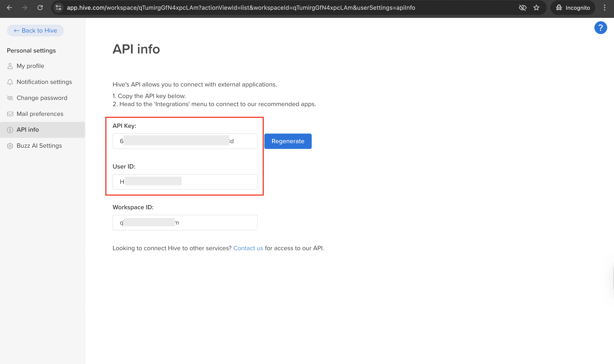Screen dimensions: 614x364
Task: Bookmark this page with the star icon
Action: point(536,8)
